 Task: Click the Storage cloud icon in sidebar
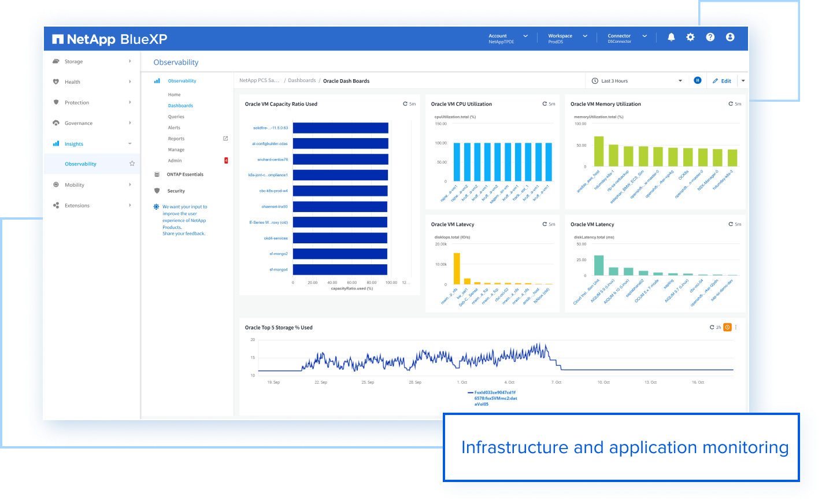click(x=56, y=61)
